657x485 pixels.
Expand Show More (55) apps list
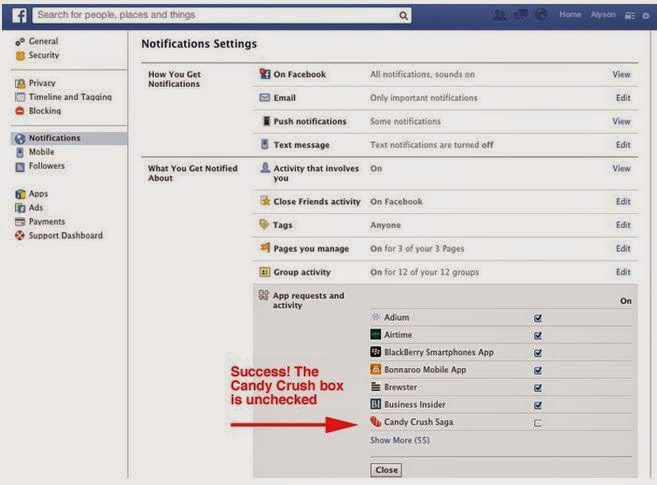(x=400, y=440)
